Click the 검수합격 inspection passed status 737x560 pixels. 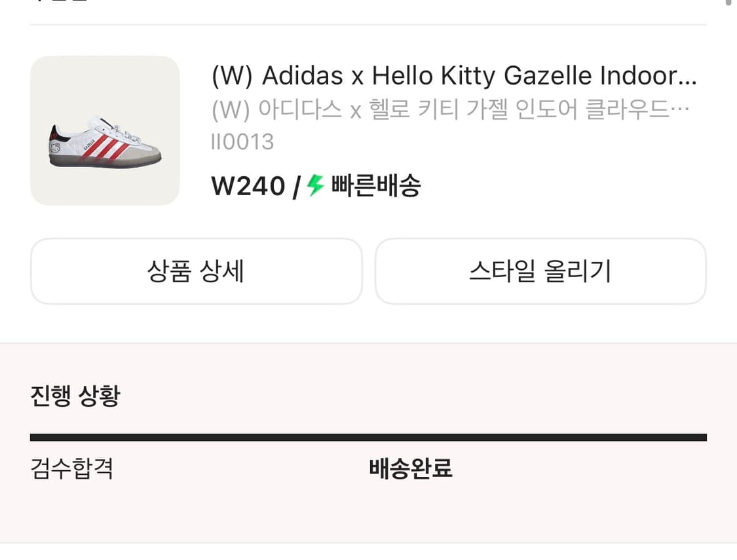[x=71, y=469]
